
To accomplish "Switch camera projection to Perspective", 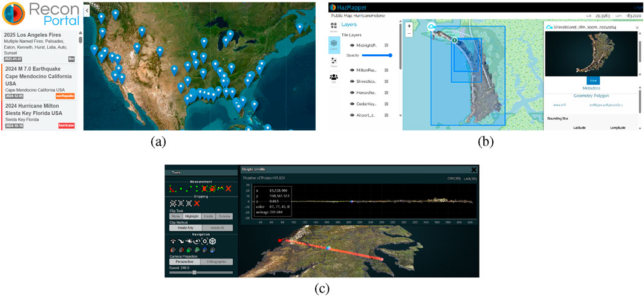I will pyautogui.click(x=184, y=262).
